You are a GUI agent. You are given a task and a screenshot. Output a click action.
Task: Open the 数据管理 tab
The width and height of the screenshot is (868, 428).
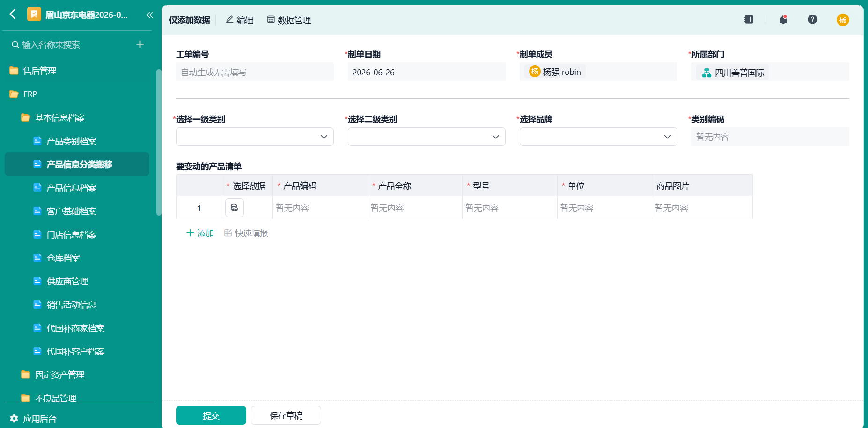click(x=289, y=20)
